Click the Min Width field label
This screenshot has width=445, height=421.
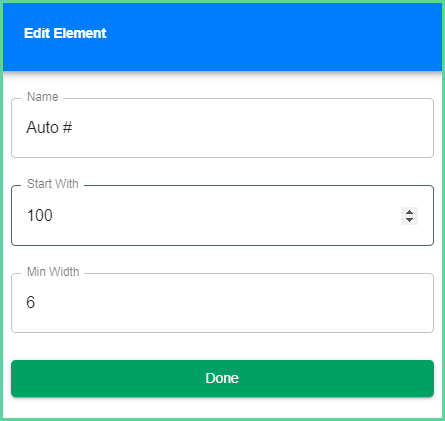pos(53,272)
